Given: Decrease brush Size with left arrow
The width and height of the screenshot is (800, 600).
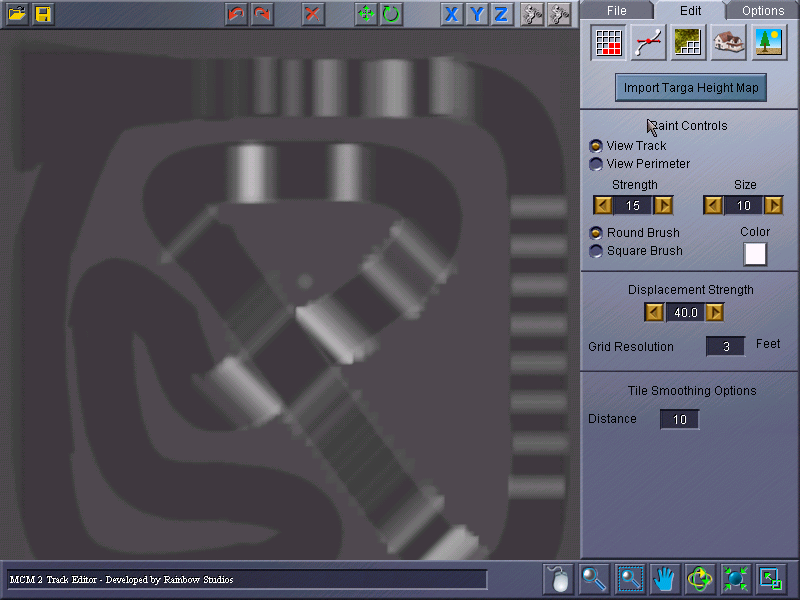Looking at the screenshot, I should click(713, 206).
